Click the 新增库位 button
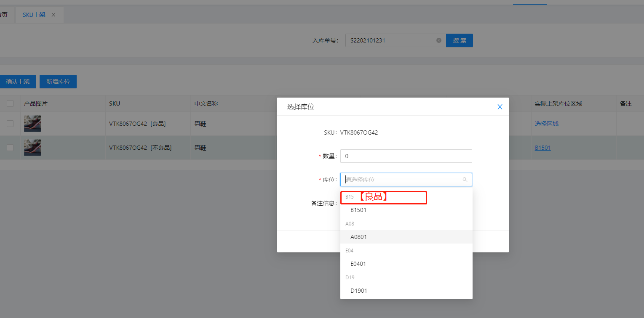This screenshot has width=644, height=318. (58, 82)
